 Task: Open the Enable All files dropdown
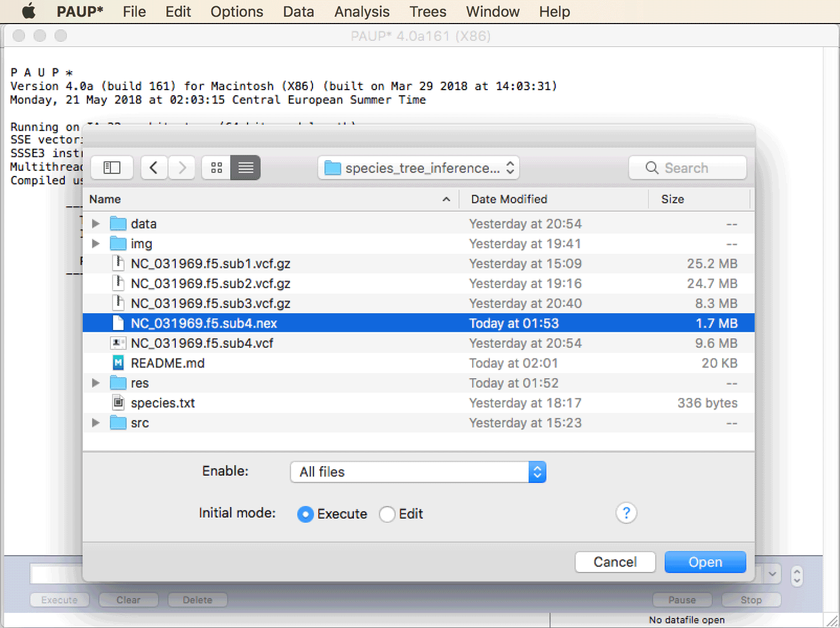[x=418, y=472]
